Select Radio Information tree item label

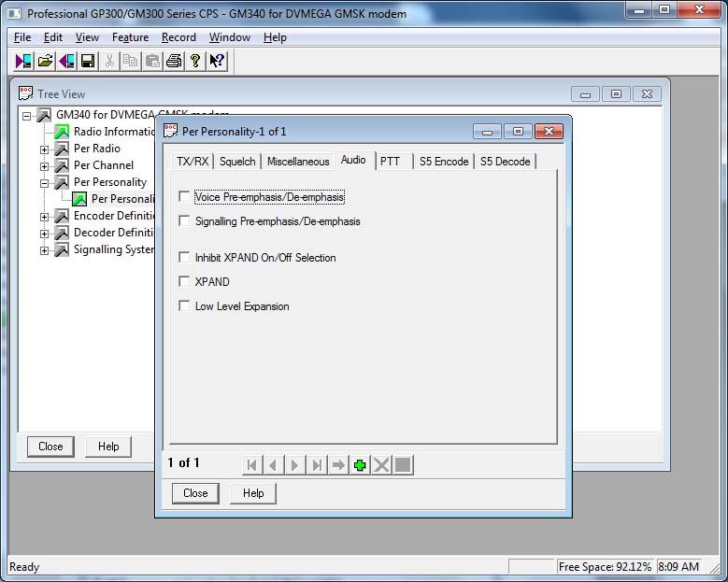[114, 132]
